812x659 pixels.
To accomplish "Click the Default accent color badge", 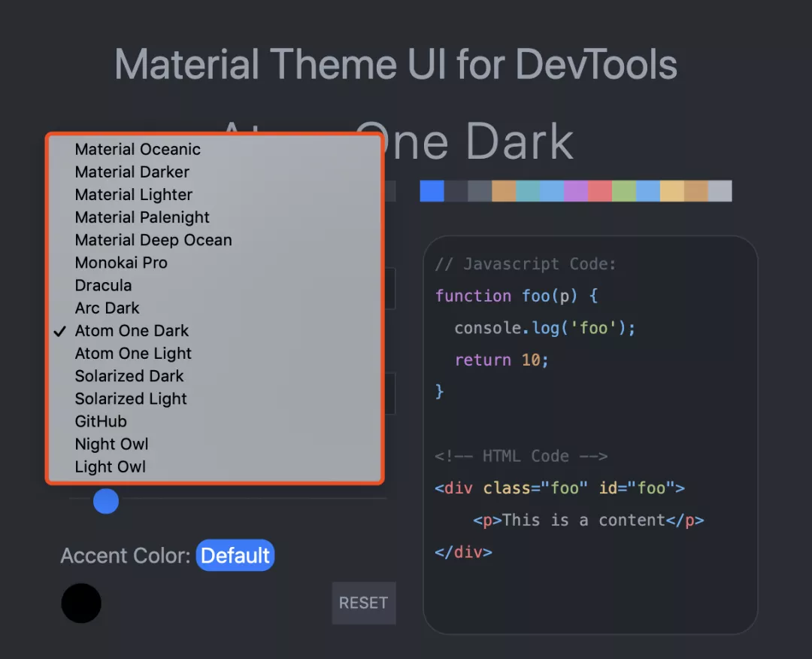I will (x=235, y=555).
